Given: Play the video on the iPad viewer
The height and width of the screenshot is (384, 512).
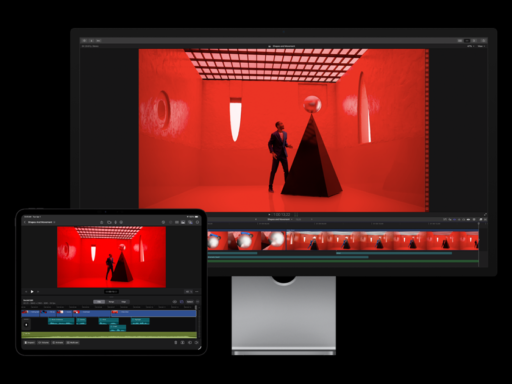Looking at the screenshot, I should coord(32,292).
